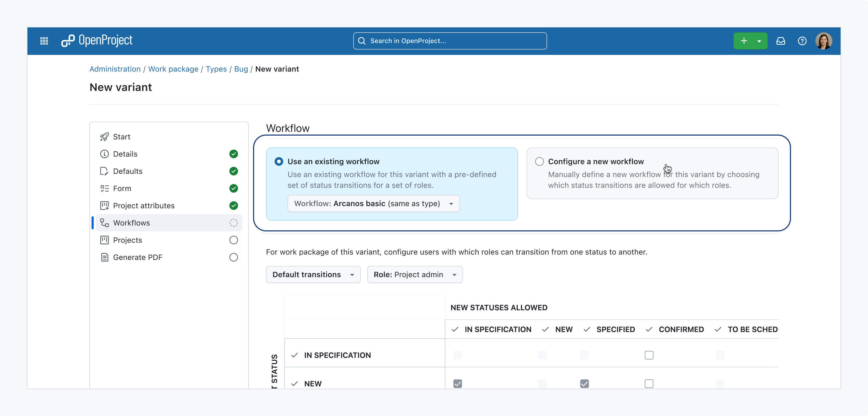Navigate to Types breadcrumb
This screenshot has width=868, height=416.
(216, 69)
